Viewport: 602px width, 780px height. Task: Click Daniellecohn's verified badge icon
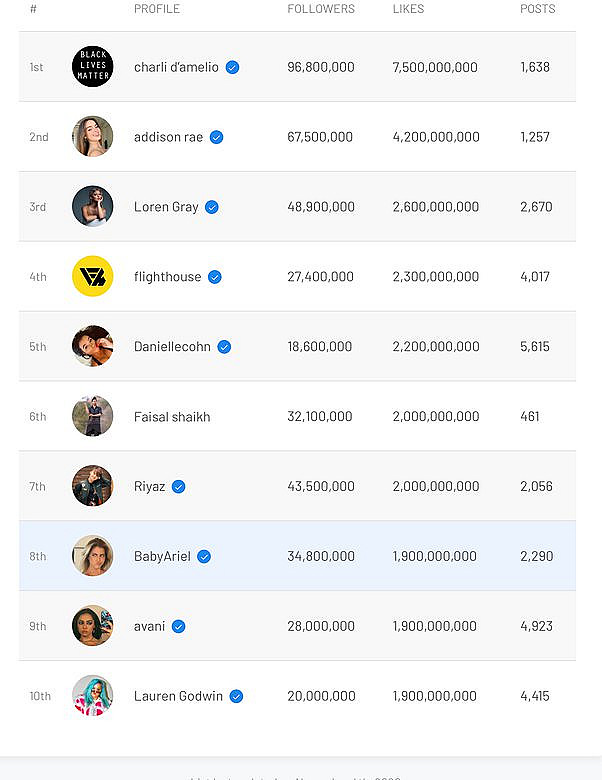pos(224,347)
